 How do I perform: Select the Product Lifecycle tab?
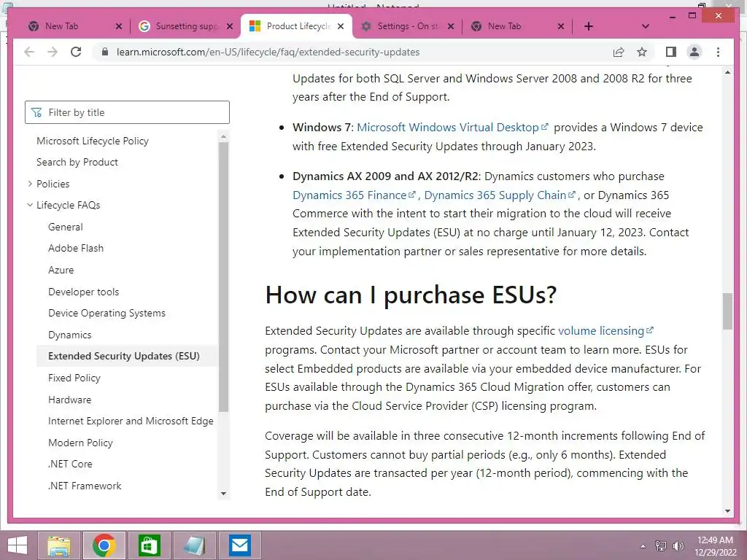point(297,26)
